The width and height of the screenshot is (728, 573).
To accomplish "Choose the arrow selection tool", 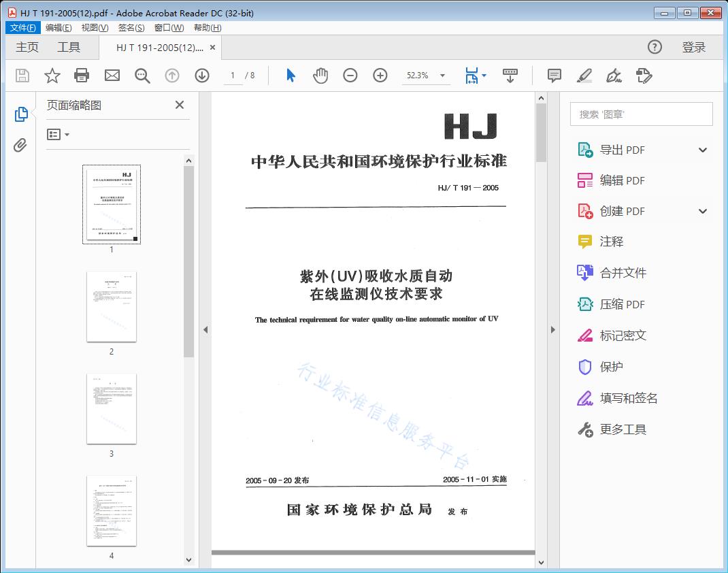I will pos(291,76).
